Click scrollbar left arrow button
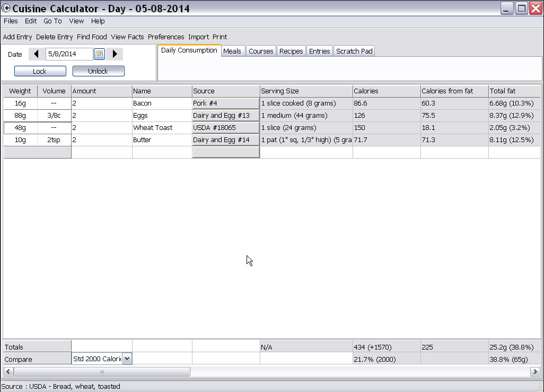This screenshot has height=392, width=544. click(8, 371)
